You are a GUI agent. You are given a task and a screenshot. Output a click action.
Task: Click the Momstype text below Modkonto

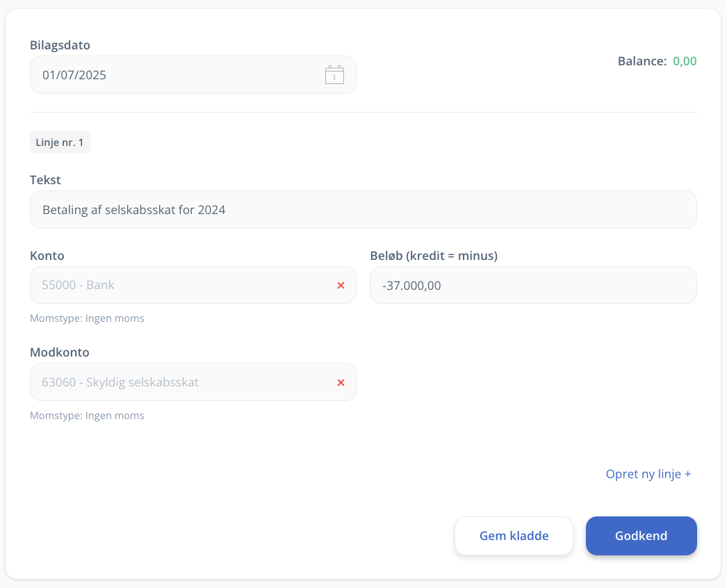(x=87, y=416)
